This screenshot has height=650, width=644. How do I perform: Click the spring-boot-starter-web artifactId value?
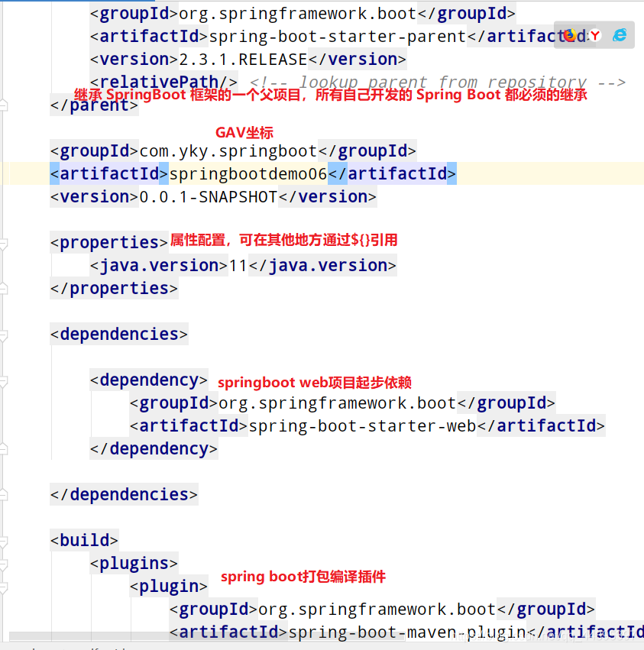coord(362,426)
